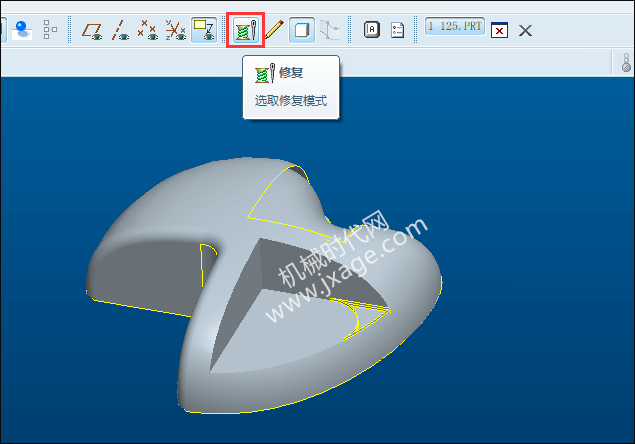
Task: Toggle datum axis display
Action: tap(120, 30)
